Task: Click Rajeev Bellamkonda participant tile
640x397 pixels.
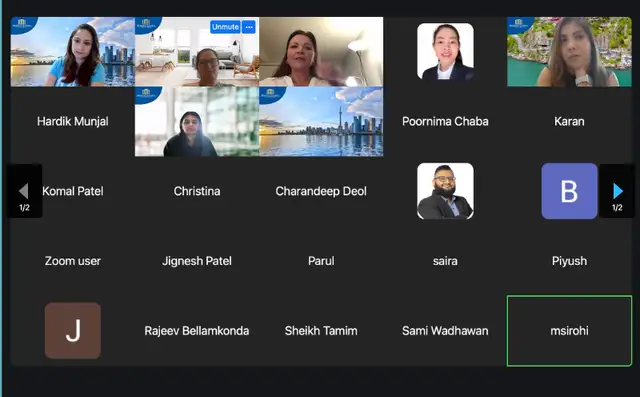Action: pyautogui.click(x=197, y=330)
